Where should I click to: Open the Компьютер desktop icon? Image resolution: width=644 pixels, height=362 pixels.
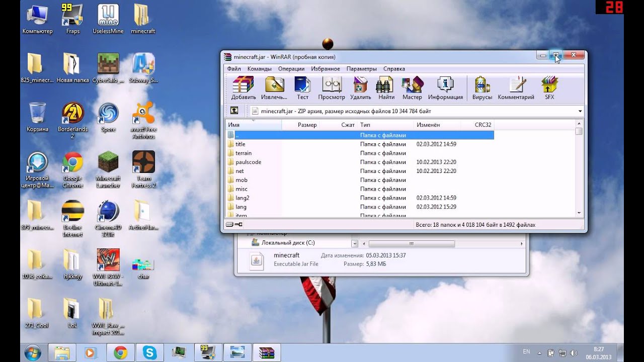point(38,19)
